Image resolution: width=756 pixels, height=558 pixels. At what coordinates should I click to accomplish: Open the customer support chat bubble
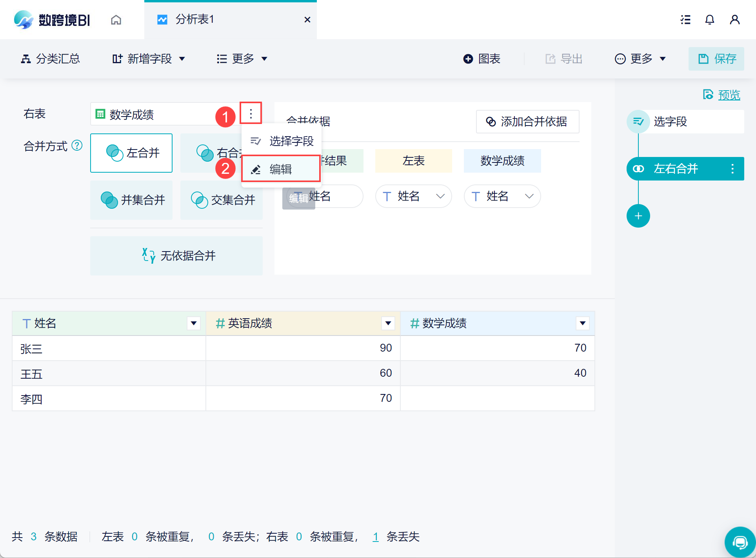(740, 542)
